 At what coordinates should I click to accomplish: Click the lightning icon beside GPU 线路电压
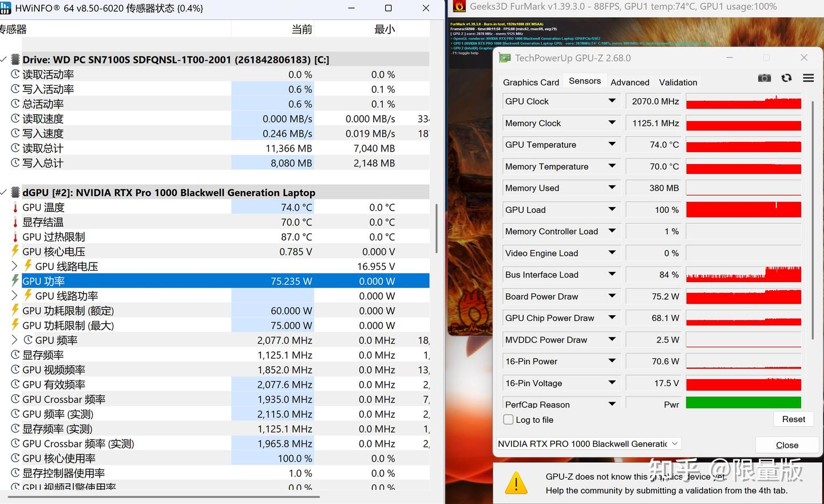tap(27, 266)
